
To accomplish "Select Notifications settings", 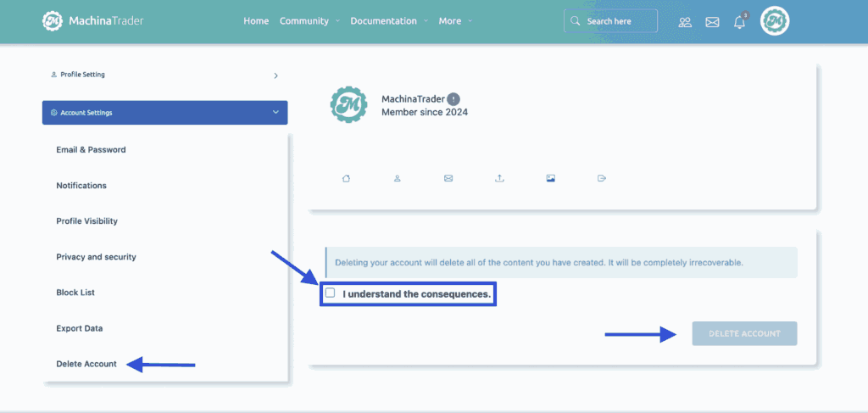I will [81, 186].
